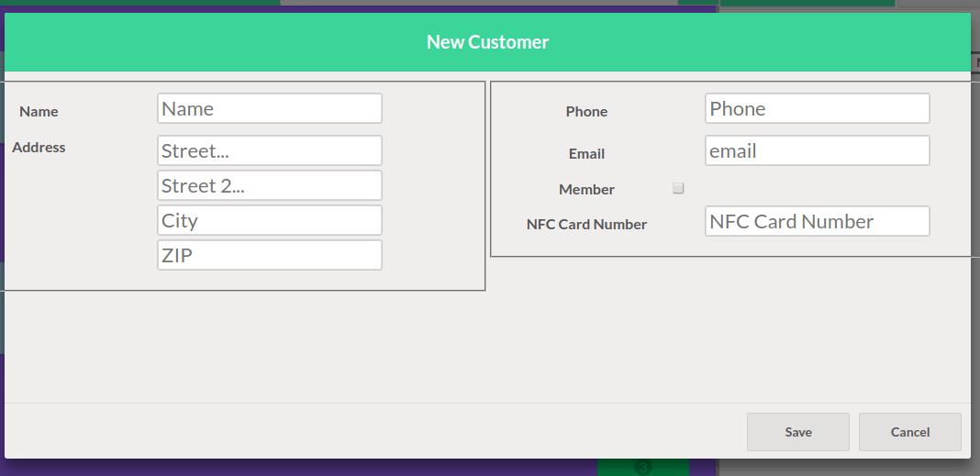980x476 pixels.
Task: Save the new customer
Action: (x=797, y=432)
